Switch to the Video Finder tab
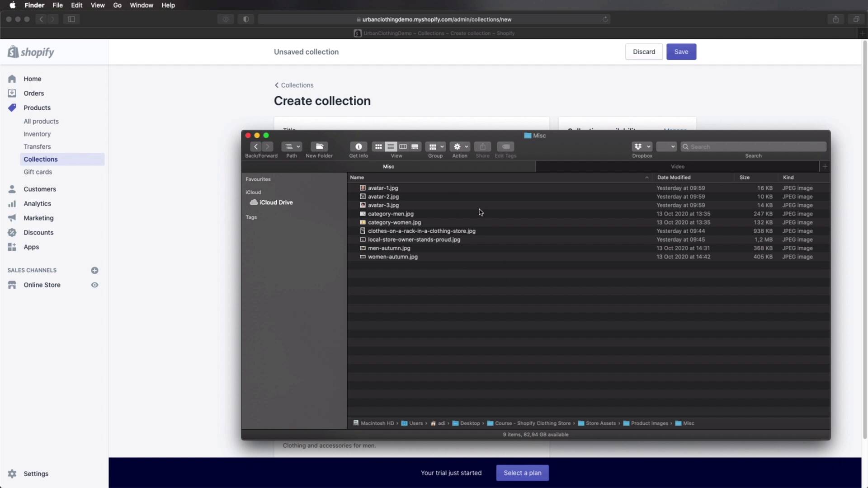 coord(677,167)
